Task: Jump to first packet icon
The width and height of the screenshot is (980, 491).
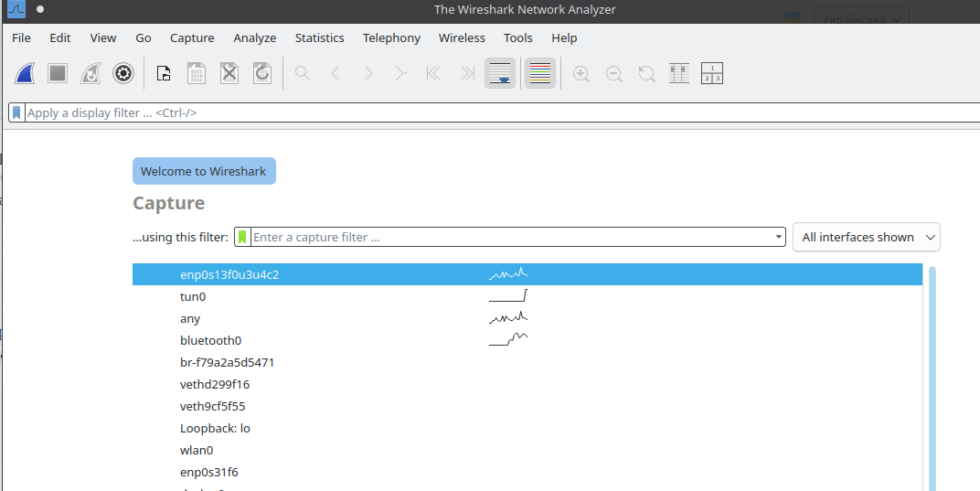Action: pyautogui.click(x=433, y=74)
